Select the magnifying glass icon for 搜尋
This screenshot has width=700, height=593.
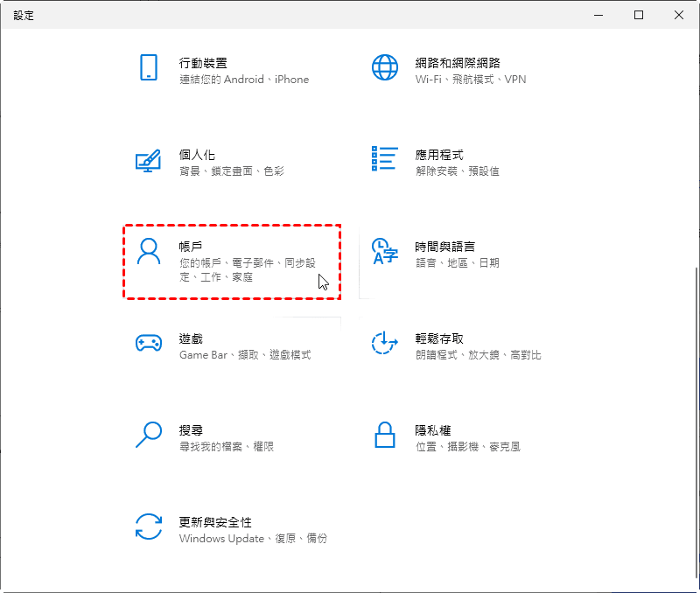click(148, 435)
